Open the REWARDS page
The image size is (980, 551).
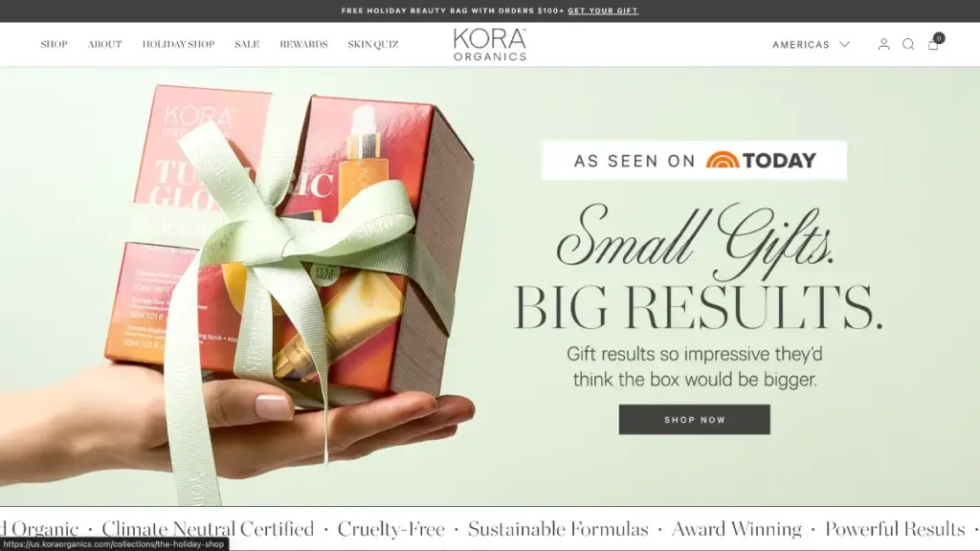303,44
